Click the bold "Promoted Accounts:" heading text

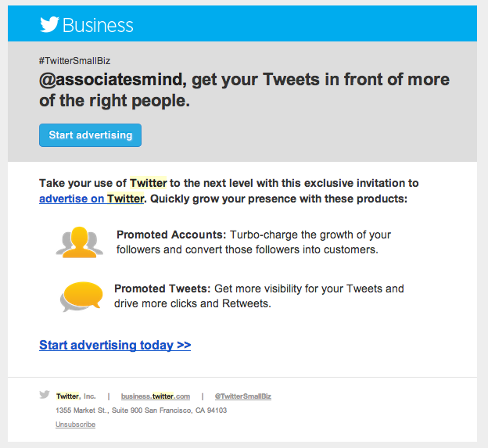171,235
